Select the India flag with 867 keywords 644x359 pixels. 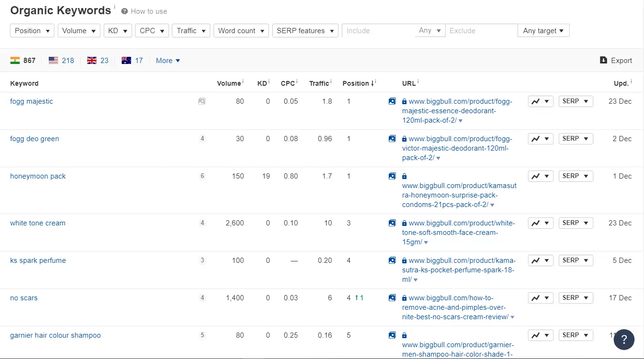coord(23,61)
